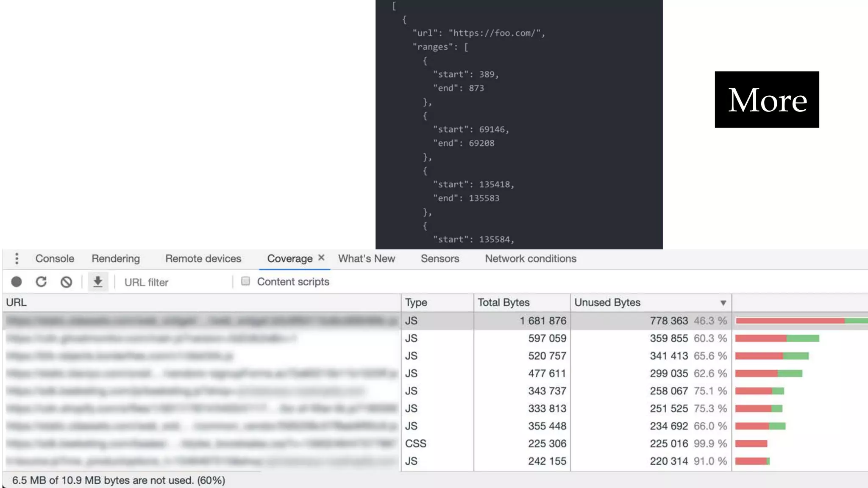Toggle sort arrow on Unused Bytes column
The height and width of the screenshot is (488, 868).
point(723,303)
